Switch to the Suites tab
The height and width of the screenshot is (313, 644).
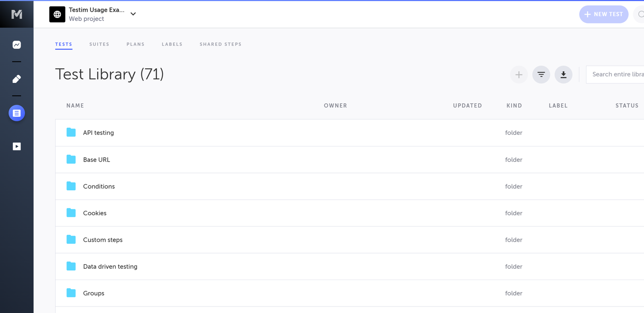coord(99,44)
